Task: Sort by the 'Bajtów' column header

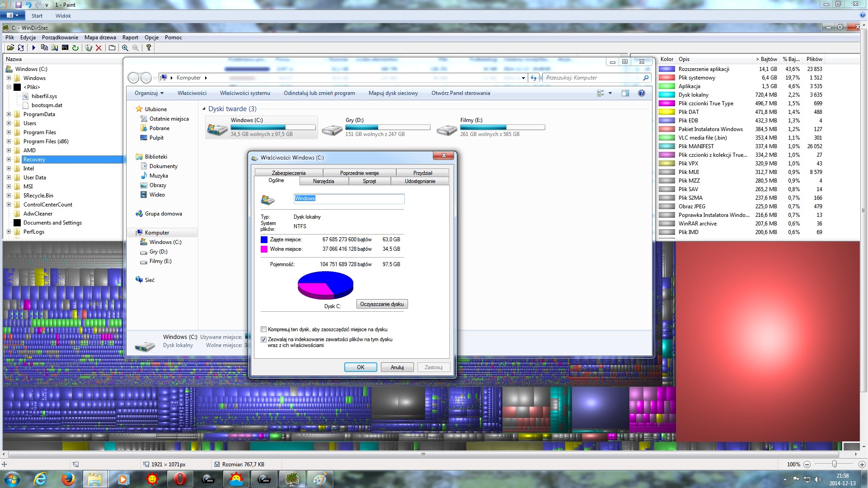Action: pos(766,59)
